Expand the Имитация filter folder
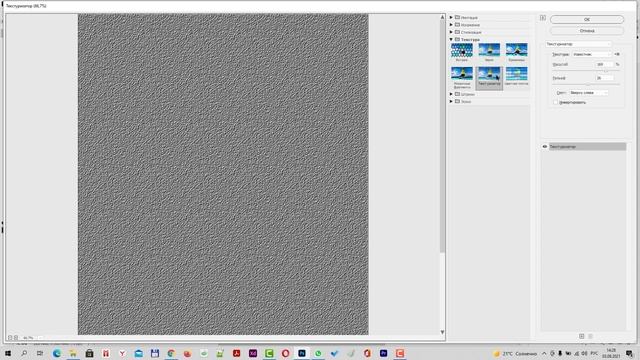The width and height of the screenshot is (640, 360). [451, 18]
